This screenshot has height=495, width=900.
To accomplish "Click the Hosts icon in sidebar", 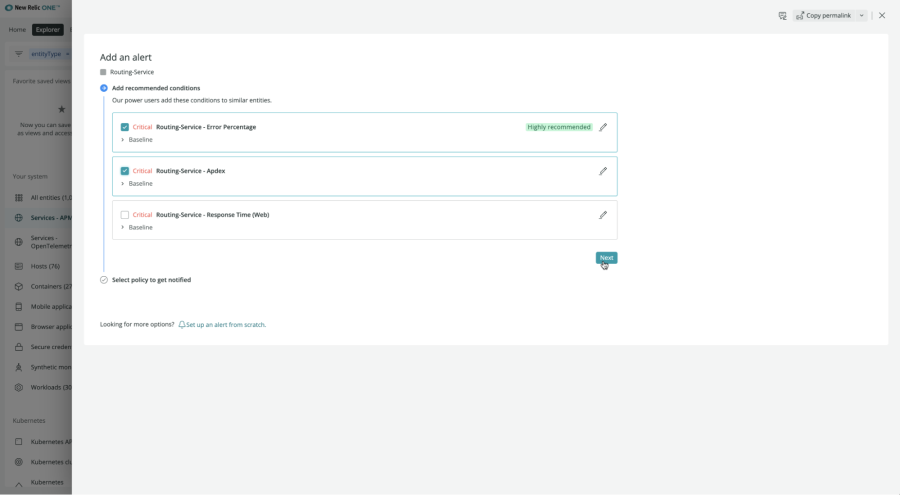I will click(x=19, y=266).
